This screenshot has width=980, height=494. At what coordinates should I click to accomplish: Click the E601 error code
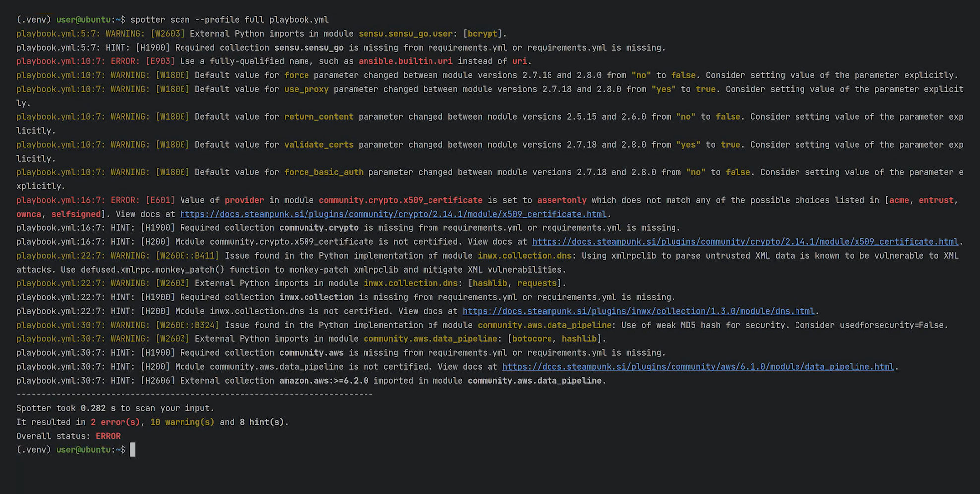point(160,200)
